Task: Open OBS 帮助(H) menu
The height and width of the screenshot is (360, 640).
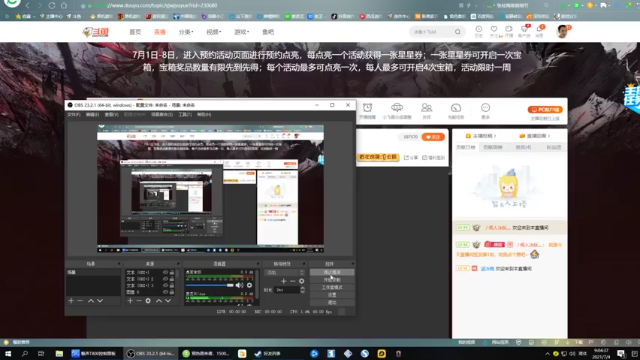Action: pyautogui.click(x=204, y=115)
